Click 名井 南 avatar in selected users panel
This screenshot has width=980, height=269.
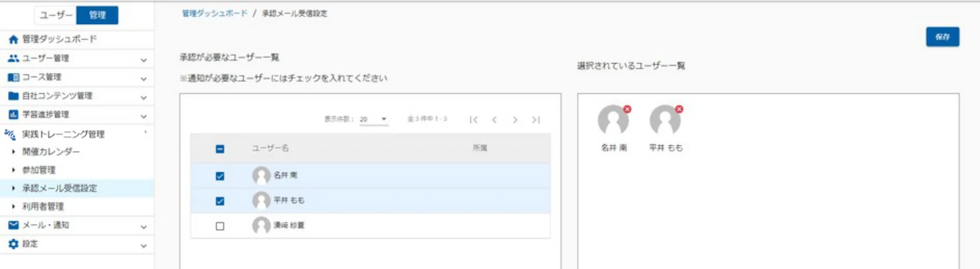tap(613, 121)
